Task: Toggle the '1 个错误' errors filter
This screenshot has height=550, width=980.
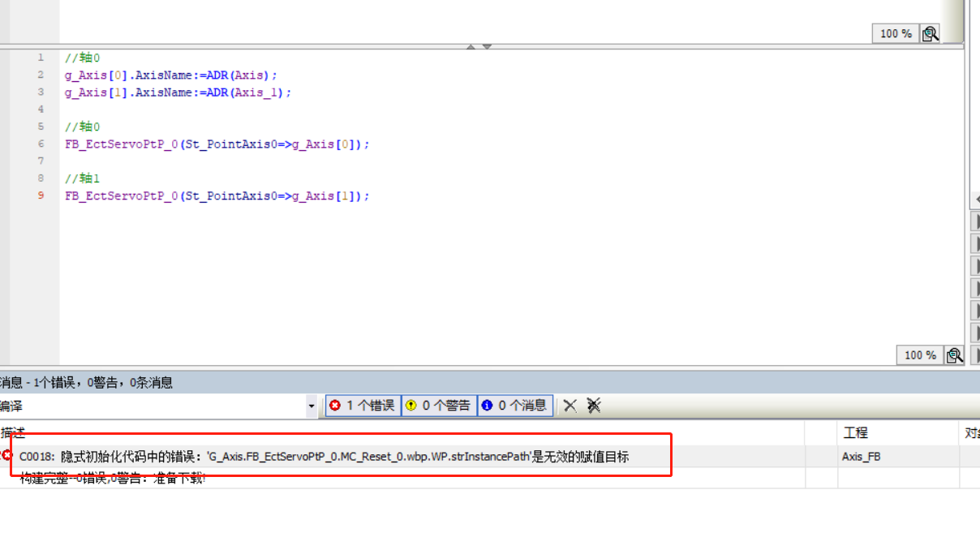Action: (363, 406)
